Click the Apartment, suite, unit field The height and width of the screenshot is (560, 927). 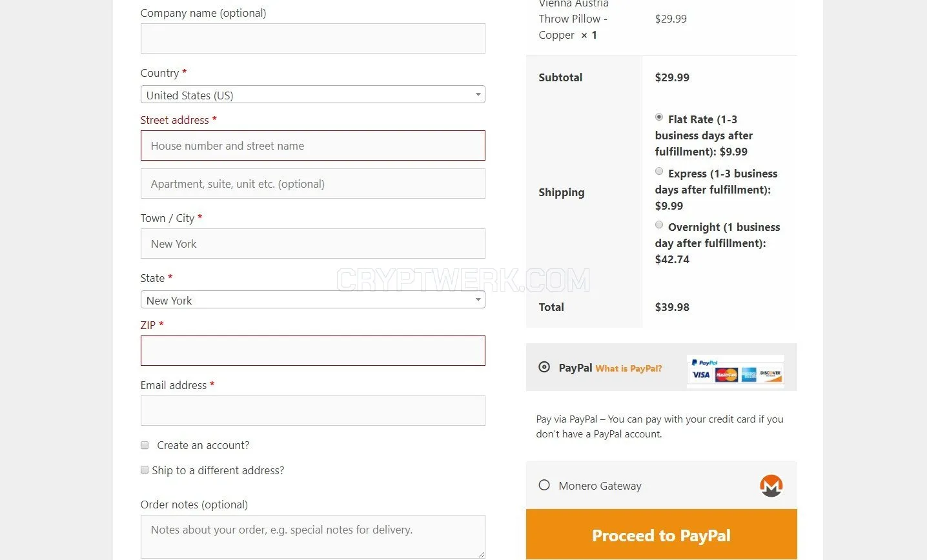click(x=312, y=184)
